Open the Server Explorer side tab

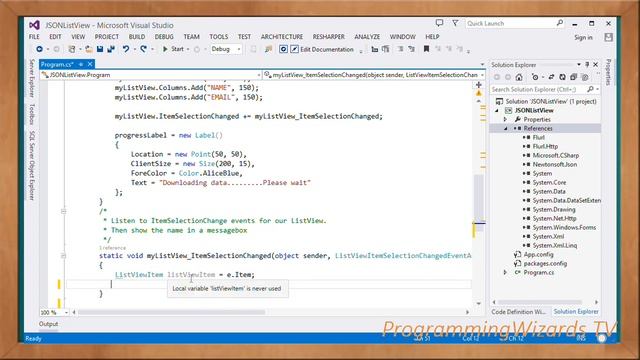(x=32, y=78)
